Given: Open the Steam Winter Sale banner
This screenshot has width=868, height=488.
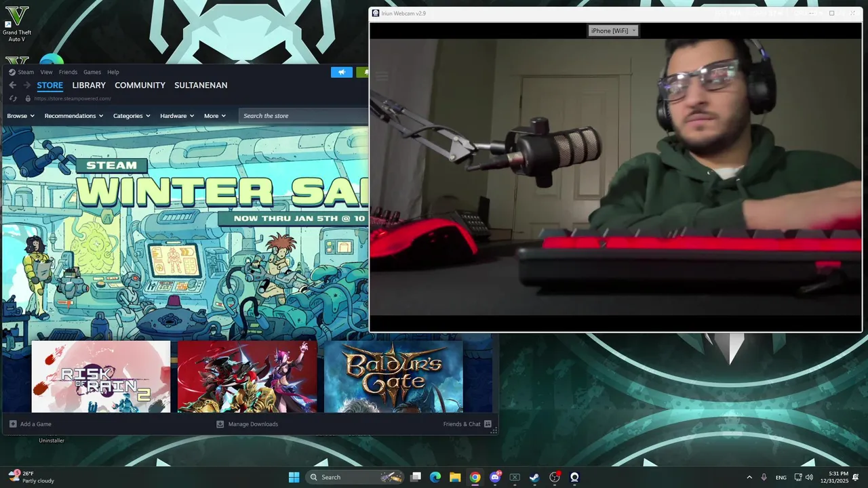Looking at the screenshot, I should point(184,232).
